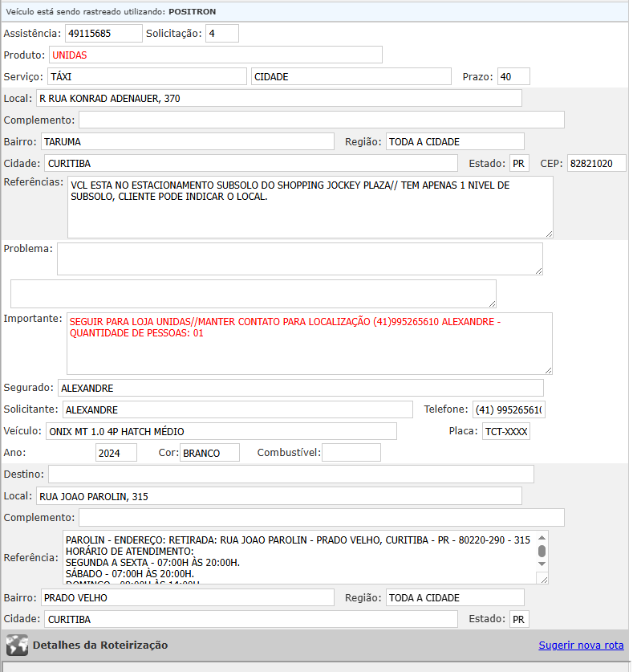Click the resize handle of the Referências textarea
The image size is (637, 672).
[x=548, y=233]
